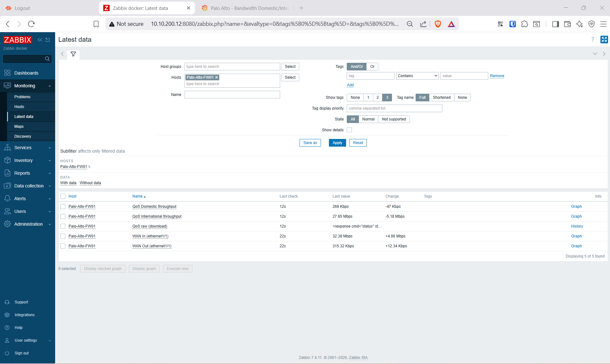Tick the Show details checkbox
This screenshot has width=610, height=364.
coord(349,130)
